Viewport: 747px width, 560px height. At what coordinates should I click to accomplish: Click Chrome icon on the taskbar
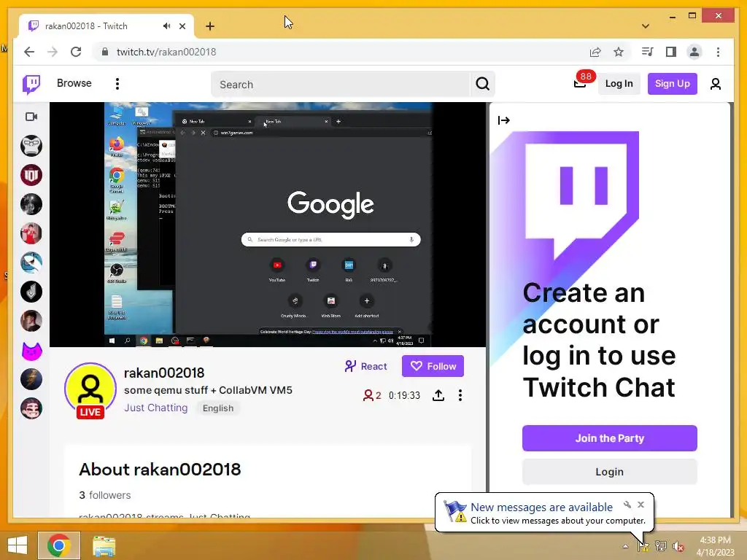[x=59, y=545]
